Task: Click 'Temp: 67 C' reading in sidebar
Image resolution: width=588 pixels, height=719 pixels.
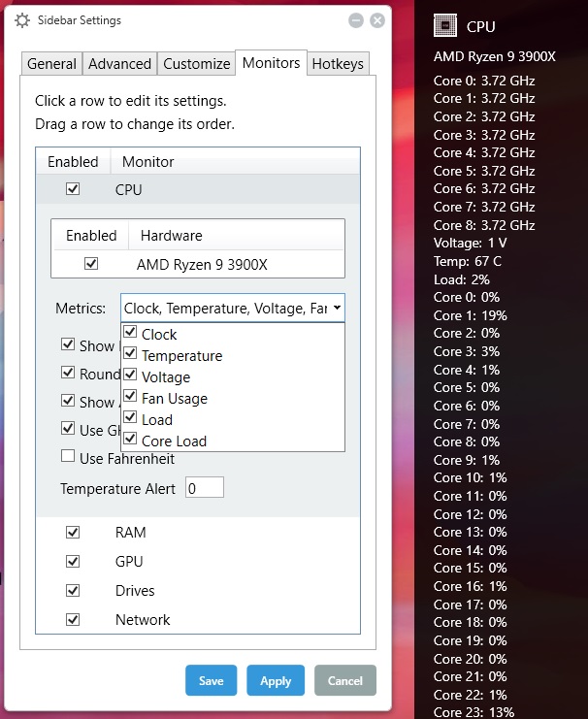Action: click(468, 261)
